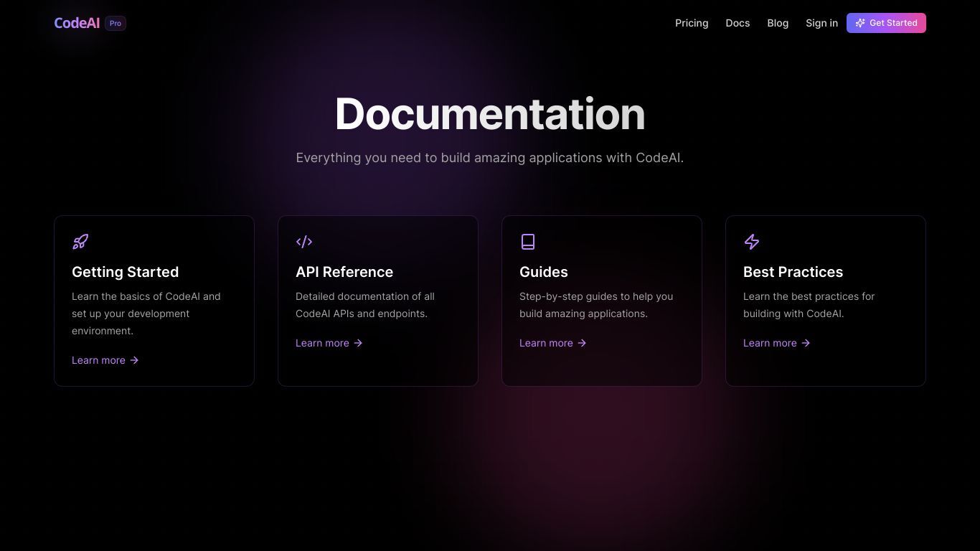This screenshot has height=551, width=980.
Task: Follow Learn more link under Best Practices
Action: point(770,343)
